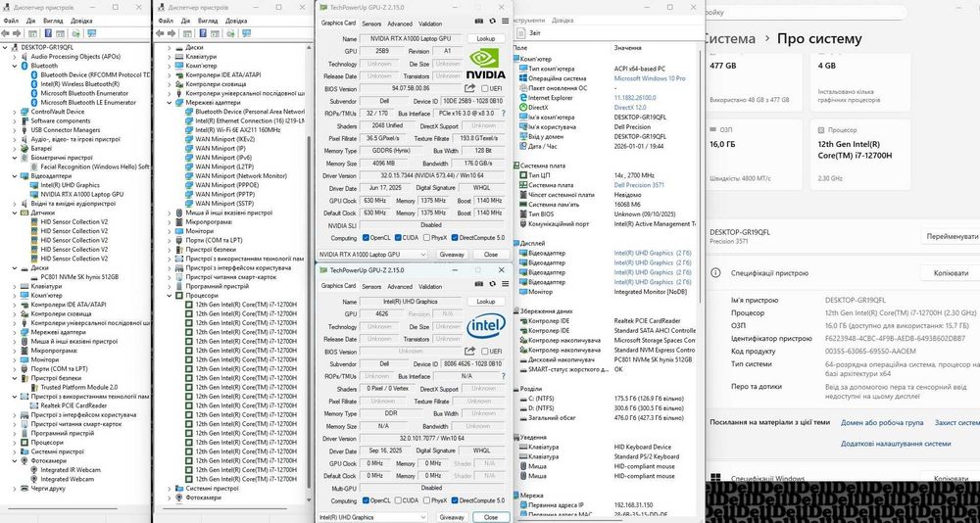Click Giveaway button in NVIDIA GPU-Z
This screenshot has height=523, width=980.
(x=452, y=255)
